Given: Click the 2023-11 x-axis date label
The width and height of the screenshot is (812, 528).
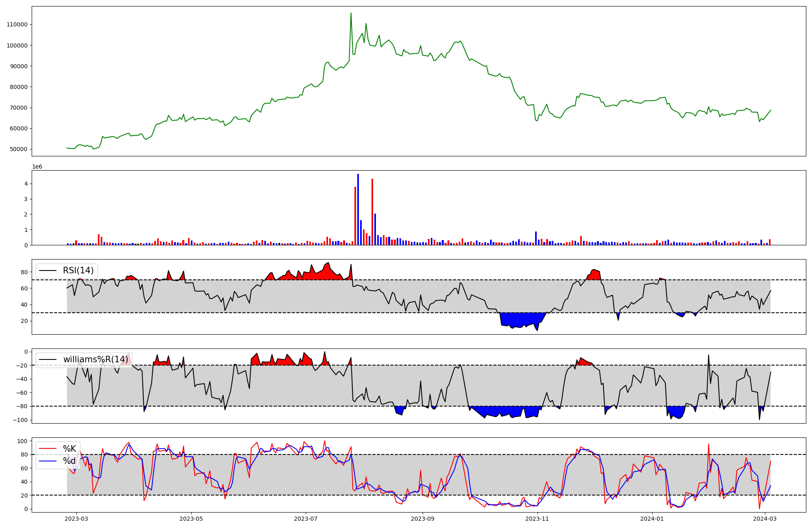Looking at the screenshot, I should [x=537, y=519].
